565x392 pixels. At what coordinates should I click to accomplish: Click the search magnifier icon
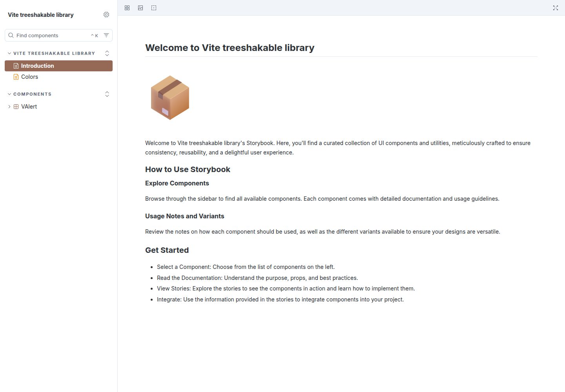tap(11, 35)
